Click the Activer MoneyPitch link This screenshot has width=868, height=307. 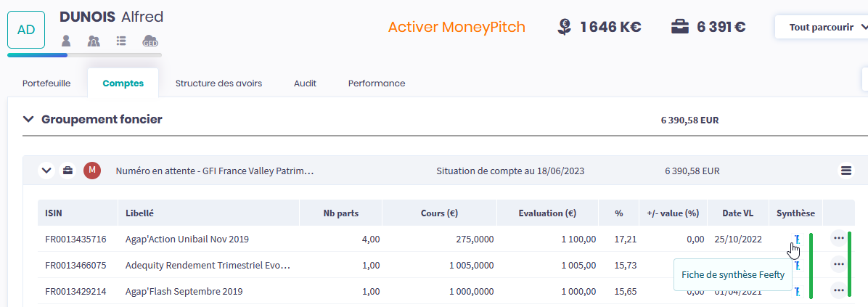point(456,27)
